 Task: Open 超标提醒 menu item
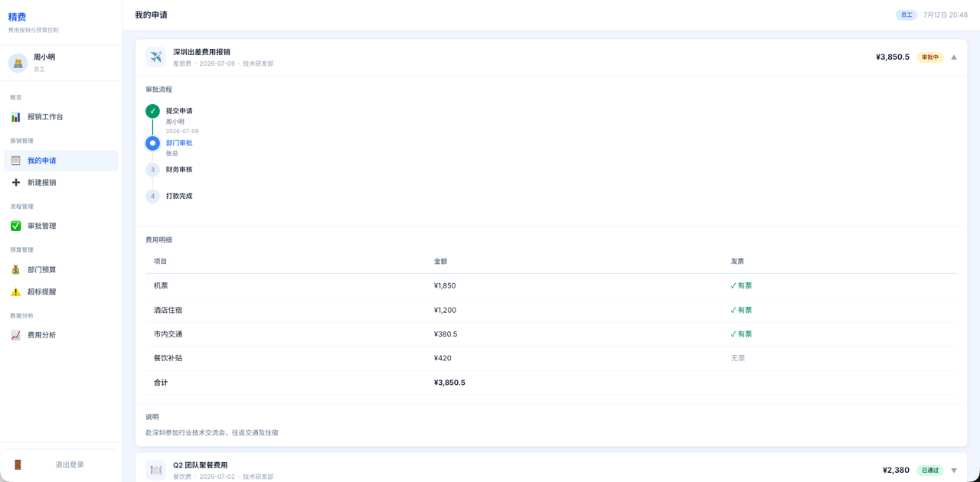pos(61,292)
